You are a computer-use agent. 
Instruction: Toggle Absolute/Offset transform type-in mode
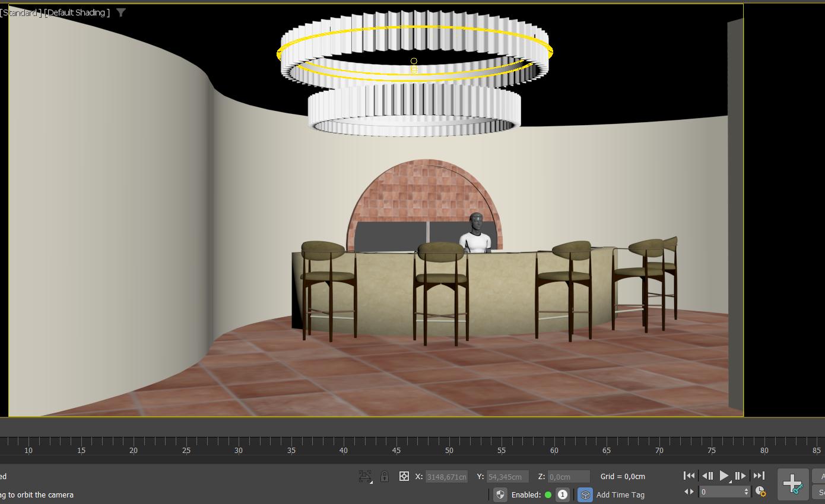(x=404, y=476)
